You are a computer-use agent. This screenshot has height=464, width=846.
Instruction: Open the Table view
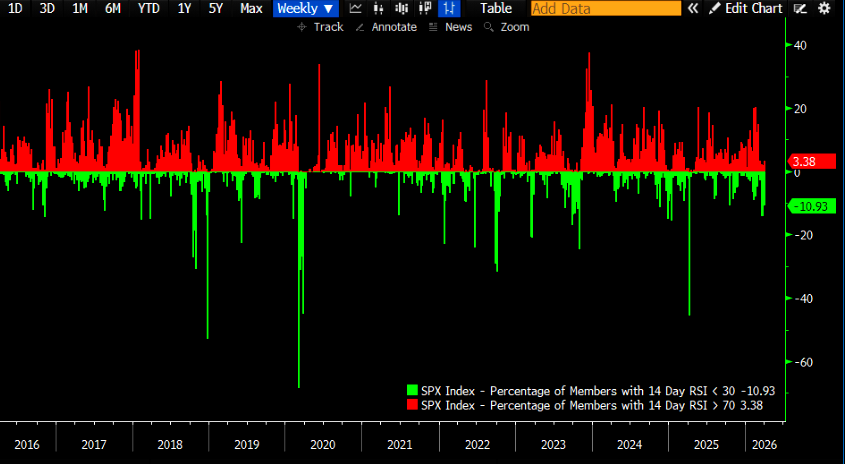point(495,8)
